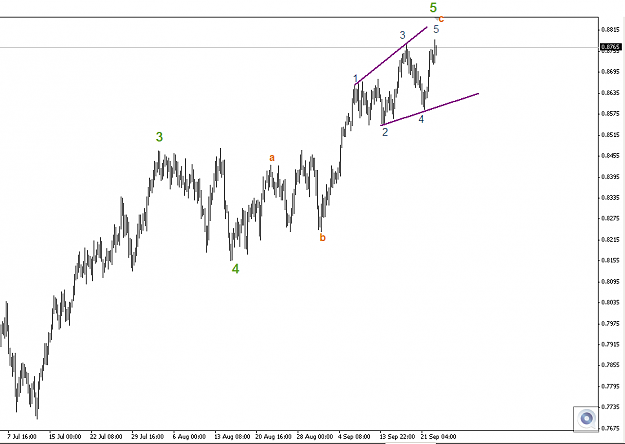Select the blue subwave label 4

421,119
